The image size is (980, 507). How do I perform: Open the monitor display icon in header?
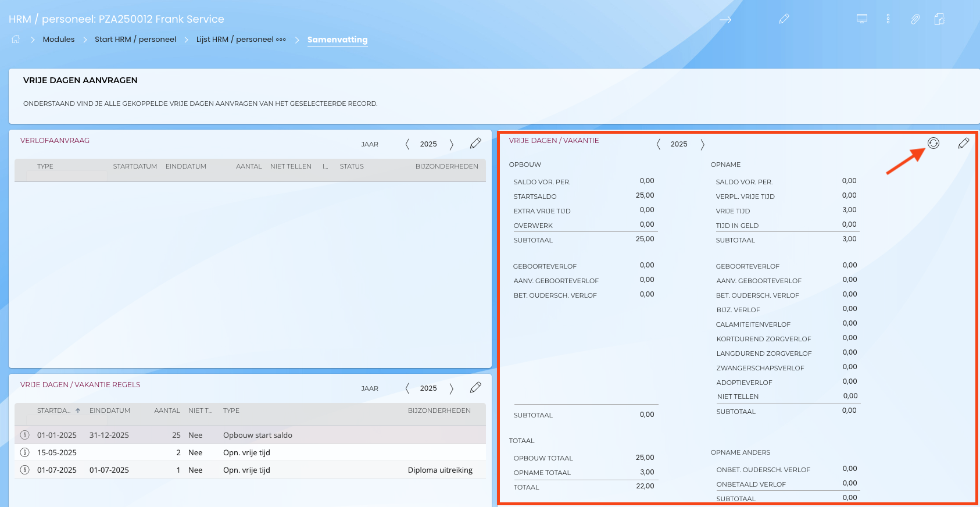(x=862, y=19)
